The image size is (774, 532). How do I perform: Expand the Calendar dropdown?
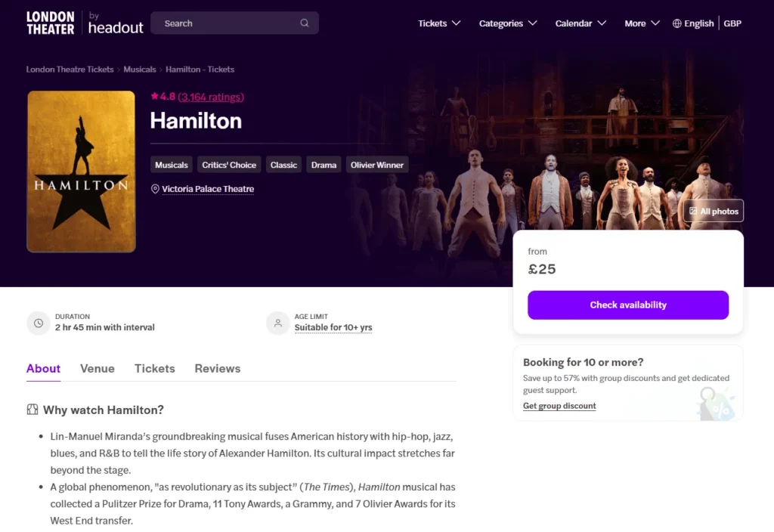coord(580,23)
